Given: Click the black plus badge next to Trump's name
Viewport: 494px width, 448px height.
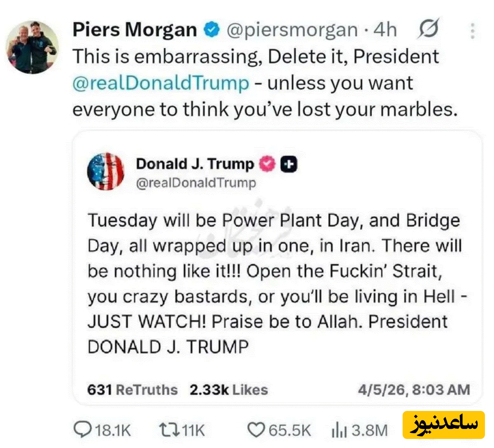Looking at the screenshot, I should 289,164.
